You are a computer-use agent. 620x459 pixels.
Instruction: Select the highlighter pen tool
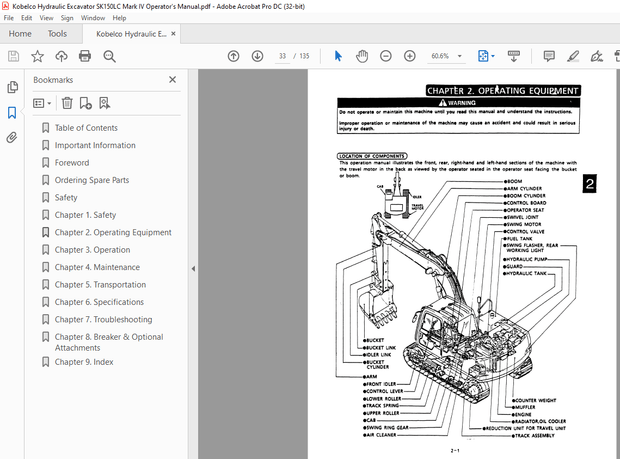(573, 56)
